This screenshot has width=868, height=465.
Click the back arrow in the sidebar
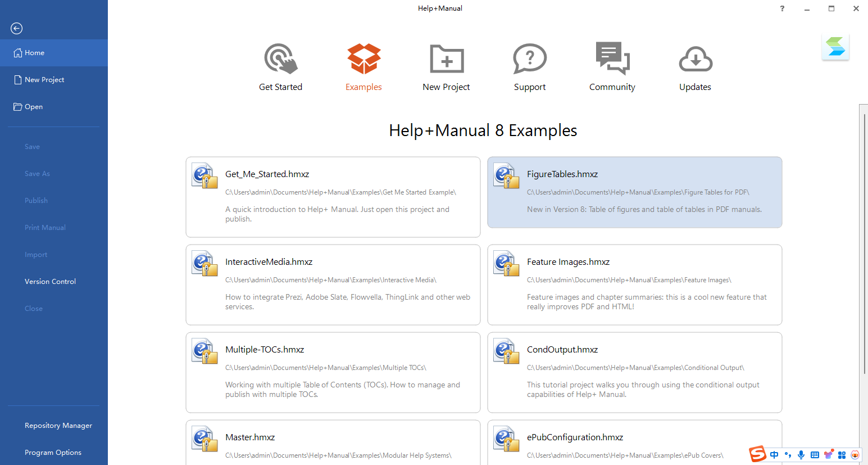click(x=17, y=28)
